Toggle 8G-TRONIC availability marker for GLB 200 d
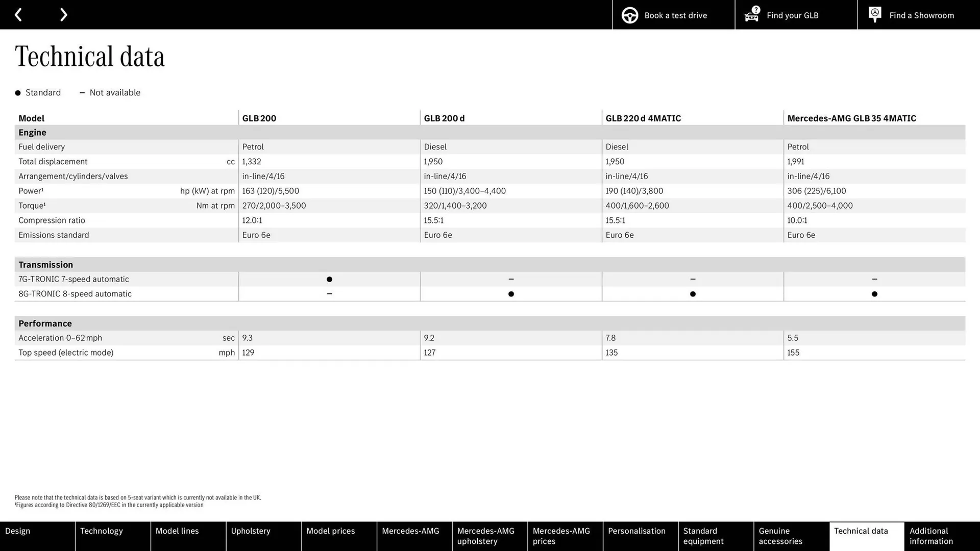The image size is (980, 551). (x=511, y=294)
